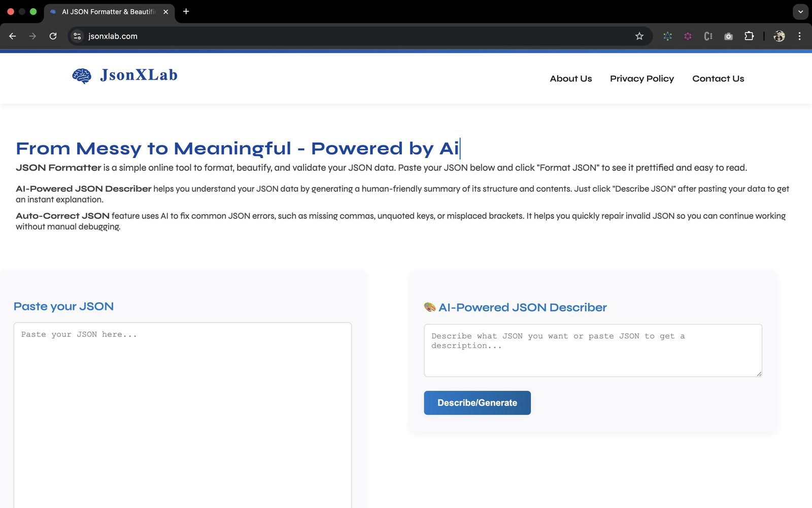Reload the jsonxlab.com page
Screen dimensions: 812x508
(x=53, y=36)
